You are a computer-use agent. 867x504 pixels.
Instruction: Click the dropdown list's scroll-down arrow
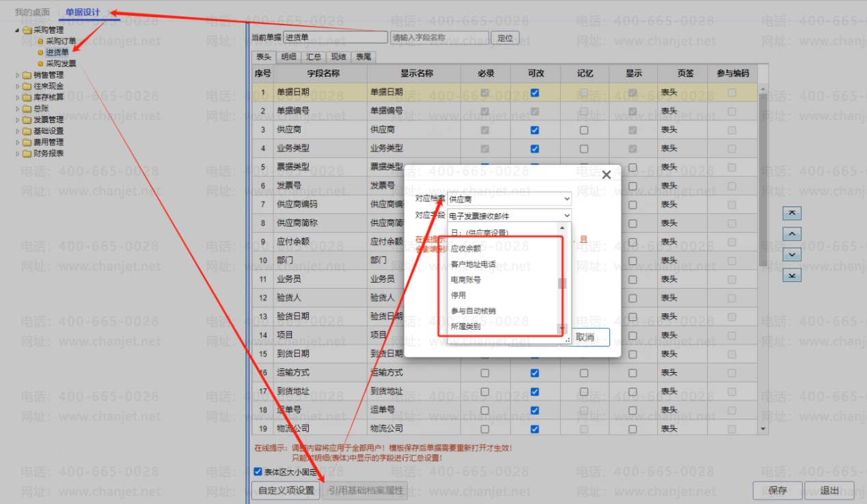pyautogui.click(x=563, y=329)
